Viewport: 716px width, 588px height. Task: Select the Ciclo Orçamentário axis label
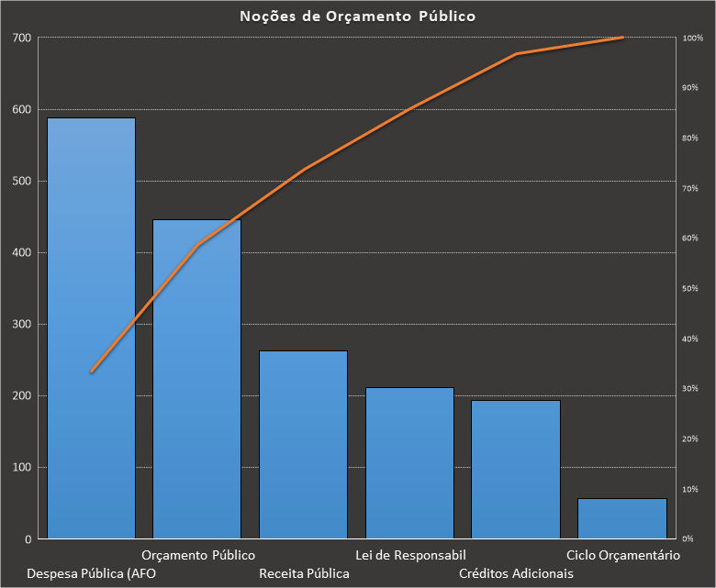coord(622,555)
